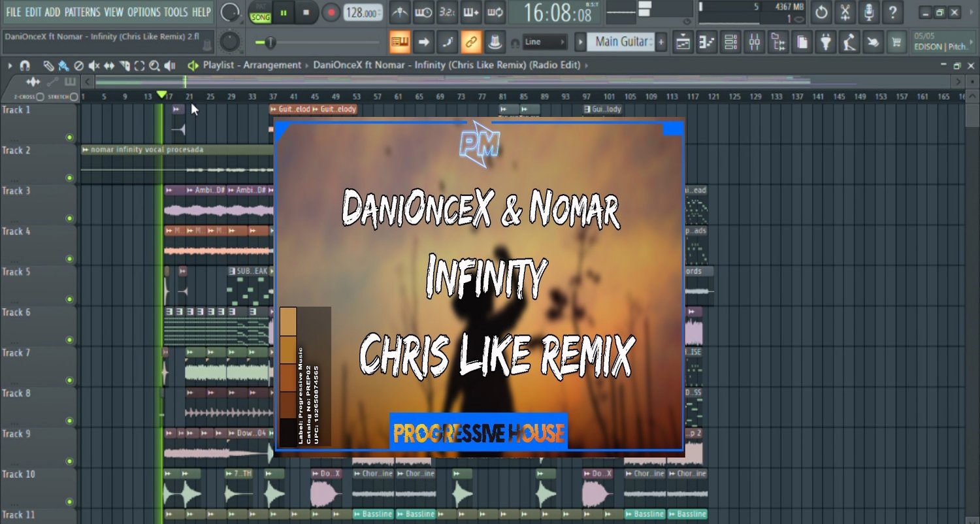Open the Main Guitar pattern selector
The height and width of the screenshot is (524, 980).
[x=621, y=42]
